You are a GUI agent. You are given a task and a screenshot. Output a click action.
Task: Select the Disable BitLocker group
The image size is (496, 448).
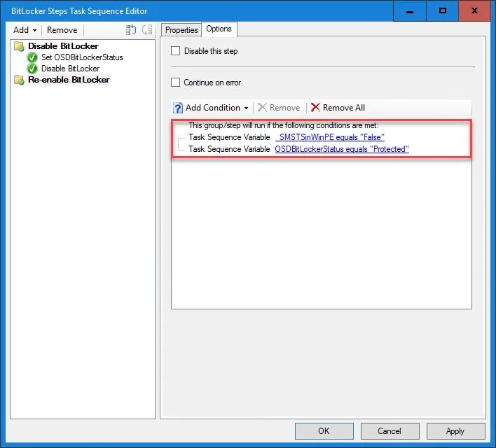(63, 46)
